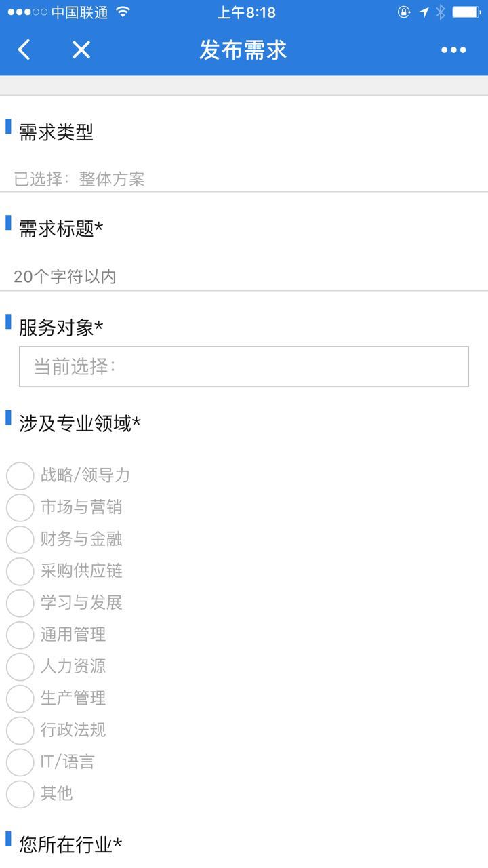Open the 当前选择 service target selector
The height and width of the screenshot is (868, 488).
[244, 367]
